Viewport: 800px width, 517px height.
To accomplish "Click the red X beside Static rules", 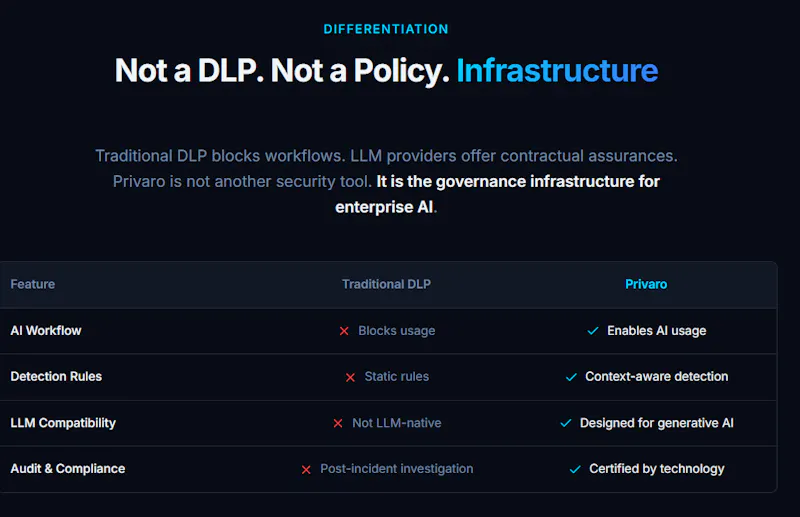I will coord(350,377).
